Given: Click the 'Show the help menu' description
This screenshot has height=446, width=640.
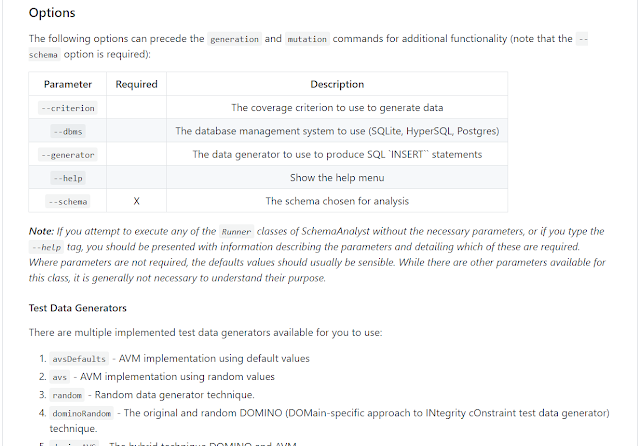Looking at the screenshot, I should coord(337,178).
